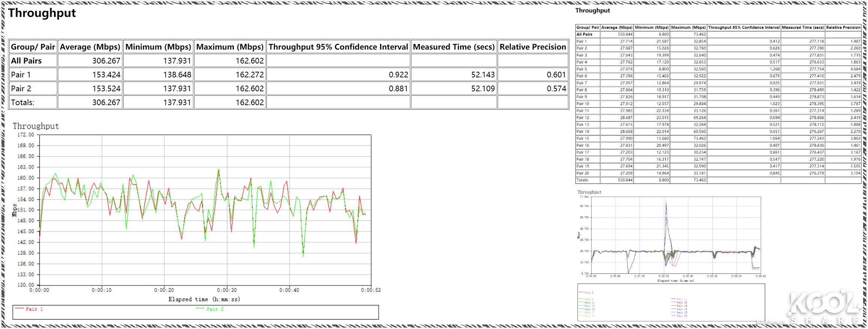Click the "Totals:" row label in the large table

point(23,103)
